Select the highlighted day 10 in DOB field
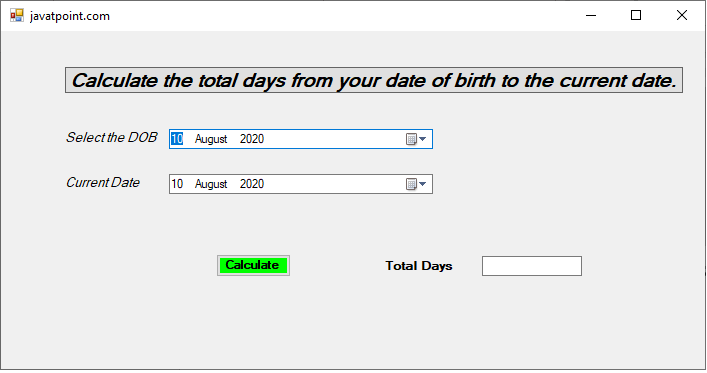The width and height of the screenshot is (707, 373). [x=177, y=139]
